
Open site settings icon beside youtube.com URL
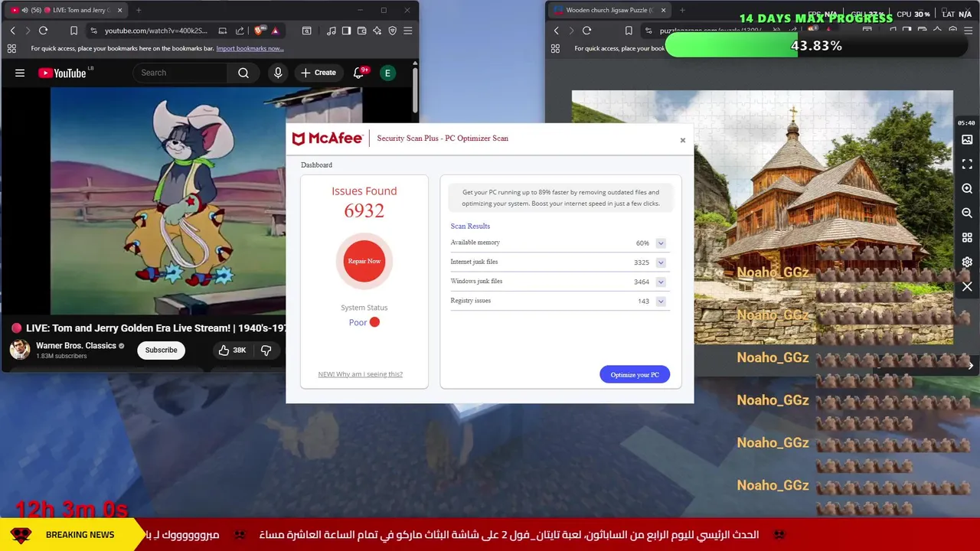93,31
